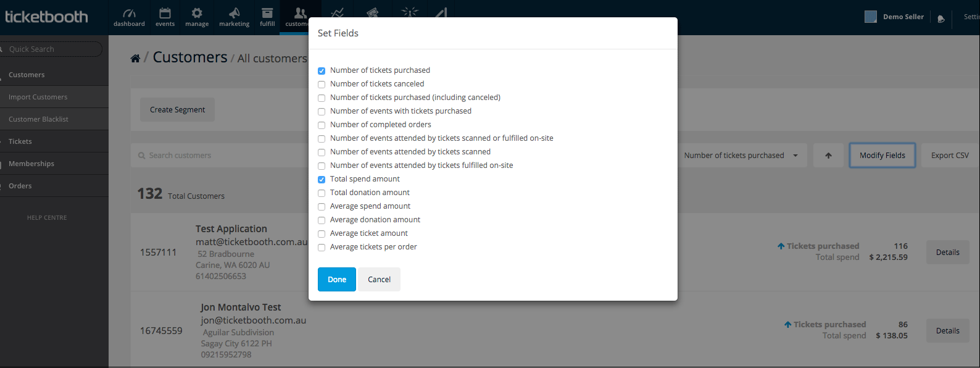Confirm fields with Done button

[x=337, y=279]
